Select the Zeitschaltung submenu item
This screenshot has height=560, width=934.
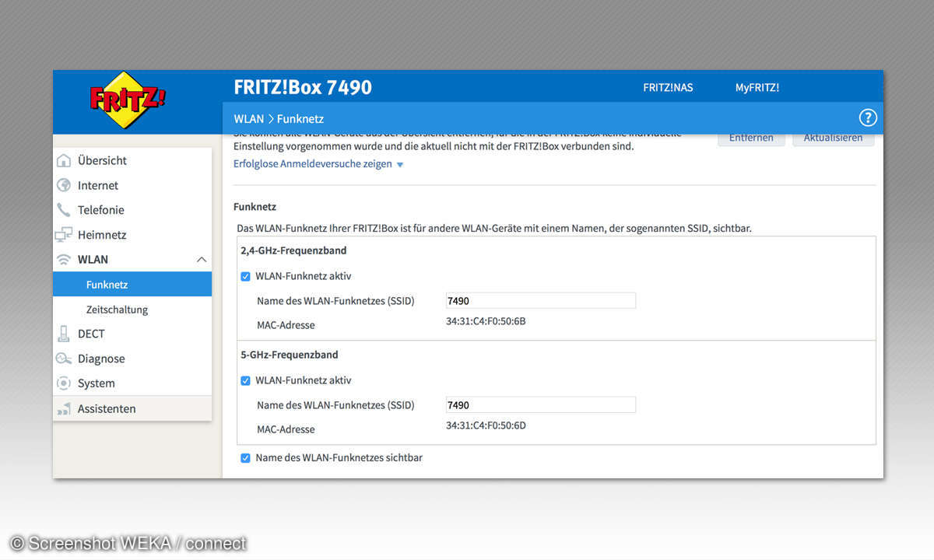pos(132,310)
